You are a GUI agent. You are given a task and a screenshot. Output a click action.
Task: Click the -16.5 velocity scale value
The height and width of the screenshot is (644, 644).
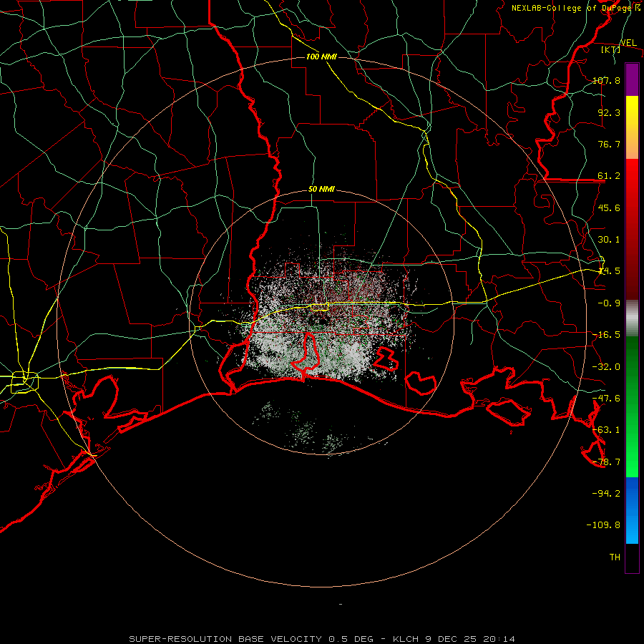[x=606, y=335]
